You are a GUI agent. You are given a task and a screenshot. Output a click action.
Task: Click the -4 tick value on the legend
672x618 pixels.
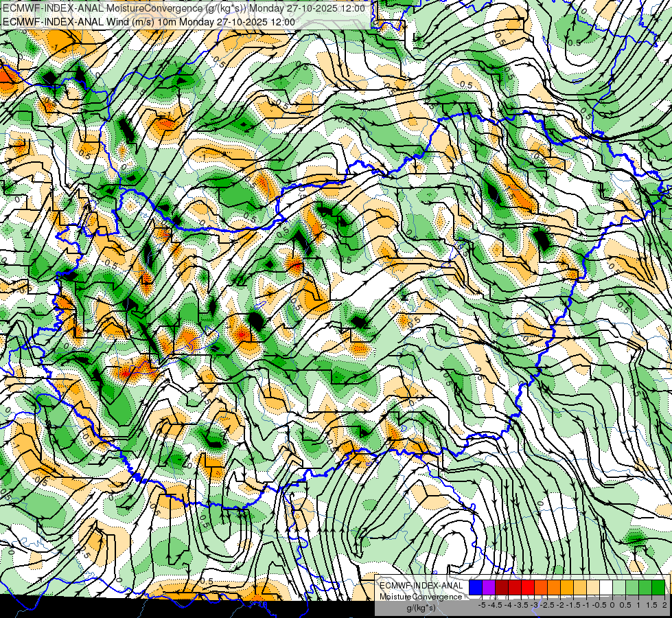[x=508, y=605]
